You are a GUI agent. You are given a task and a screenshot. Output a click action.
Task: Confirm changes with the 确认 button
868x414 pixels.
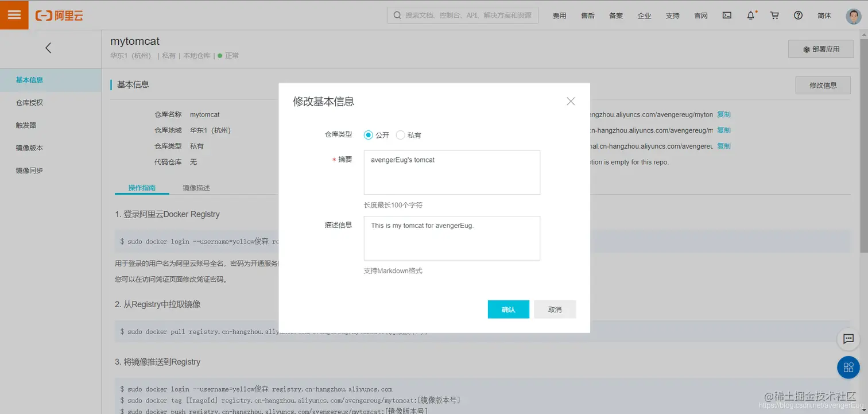tap(507, 309)
